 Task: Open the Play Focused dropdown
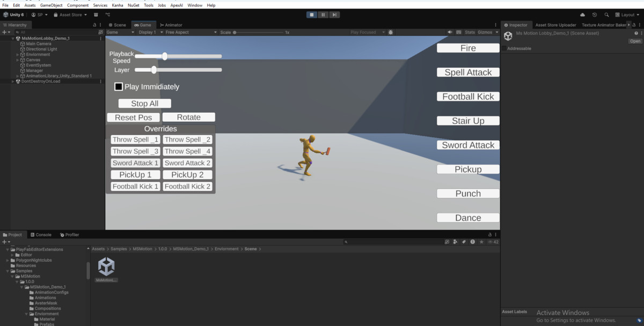pos(368,32)
